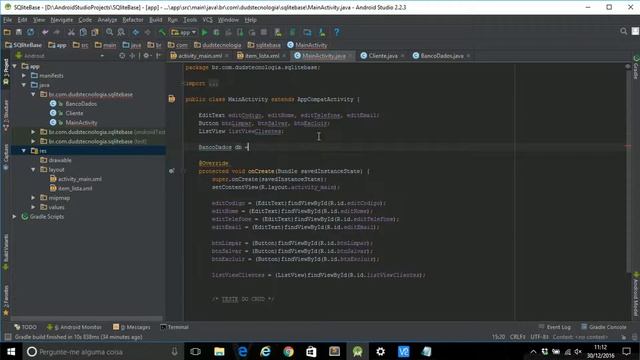640x360 pixels.
Task: Click the Replace icon next to Find
Action: 121,32
